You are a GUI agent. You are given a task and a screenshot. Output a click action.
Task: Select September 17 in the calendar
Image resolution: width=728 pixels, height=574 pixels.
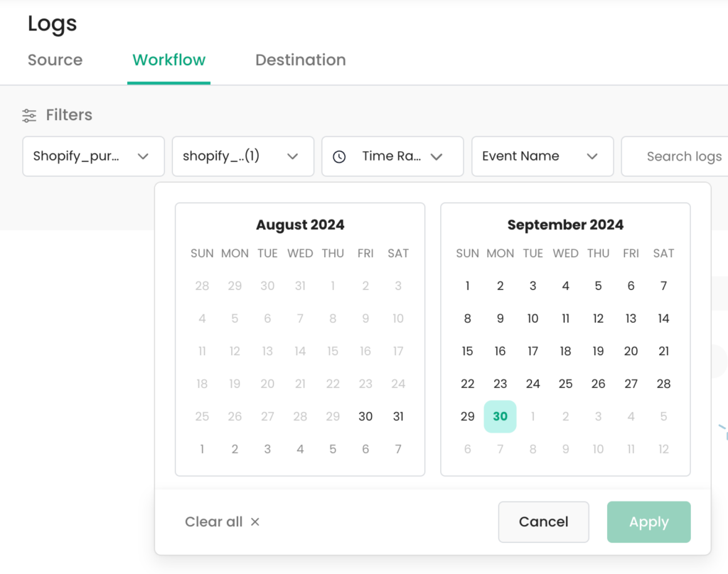(x=533, y=351)
